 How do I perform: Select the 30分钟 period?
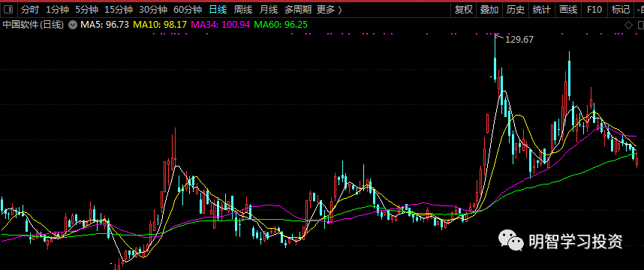pos(153,10)
